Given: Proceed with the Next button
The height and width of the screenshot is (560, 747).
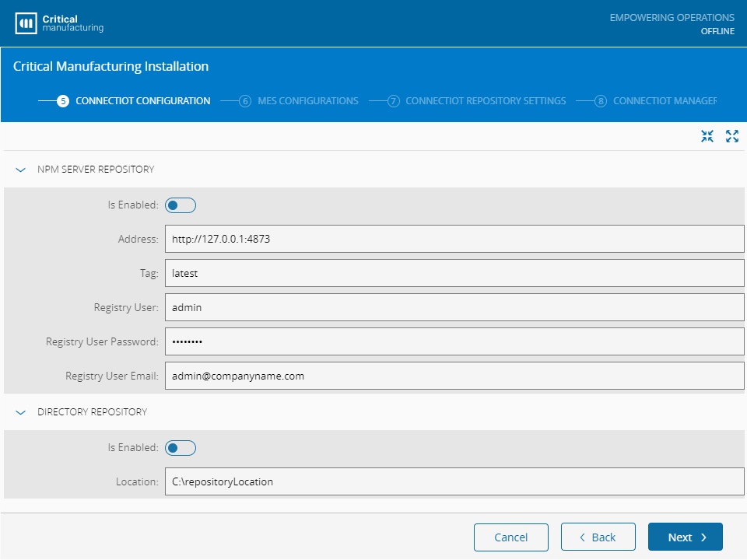Looking at the screenshot, I should coord(685,537).
